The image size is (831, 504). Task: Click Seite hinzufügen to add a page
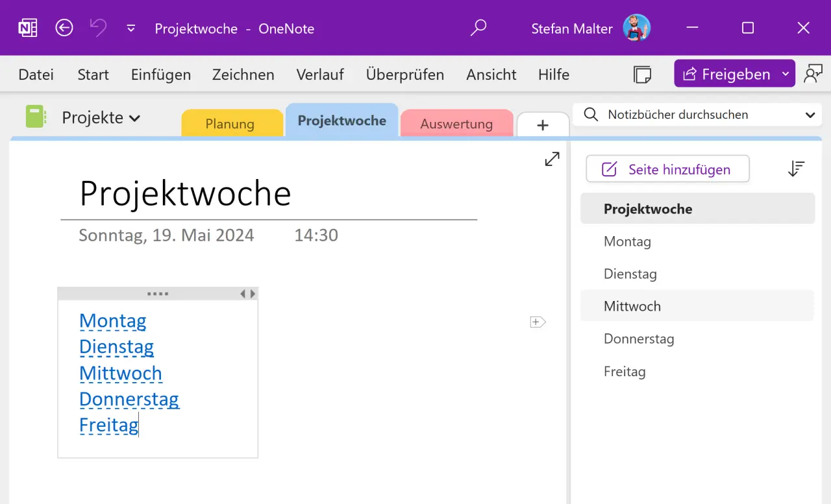pyautogui.click(x=667, y=169)
